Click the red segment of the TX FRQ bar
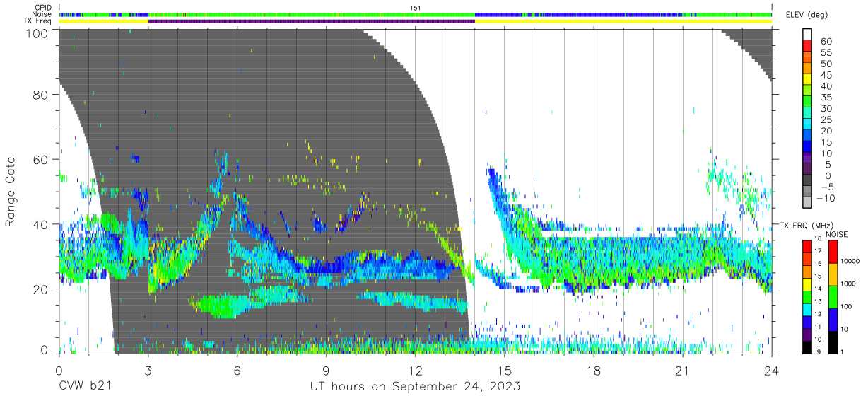 pyautogui.click(x=807, y=246)
